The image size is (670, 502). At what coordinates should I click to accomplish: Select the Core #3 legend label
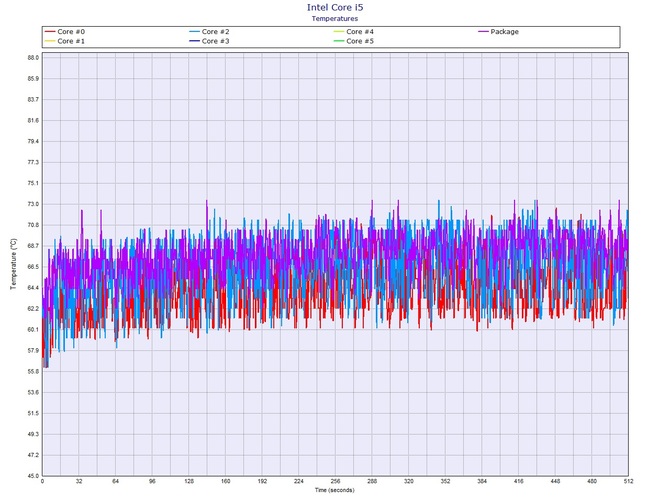pos(215,41)
